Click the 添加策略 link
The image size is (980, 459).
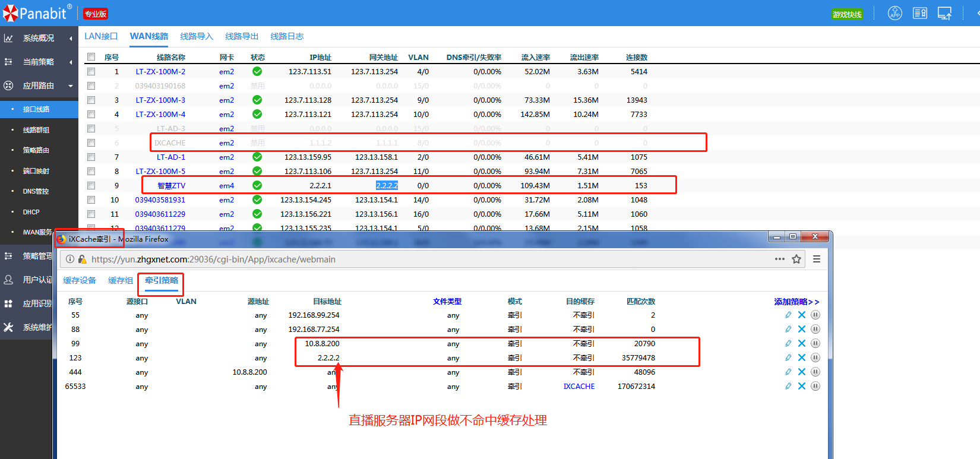coord(796,302)
